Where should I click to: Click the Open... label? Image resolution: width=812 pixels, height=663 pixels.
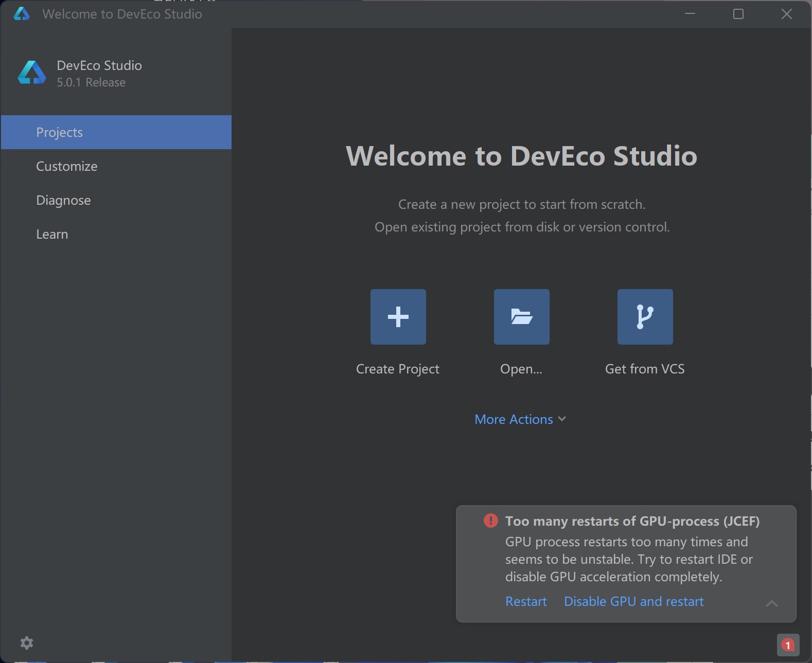(x=521, y=369)
